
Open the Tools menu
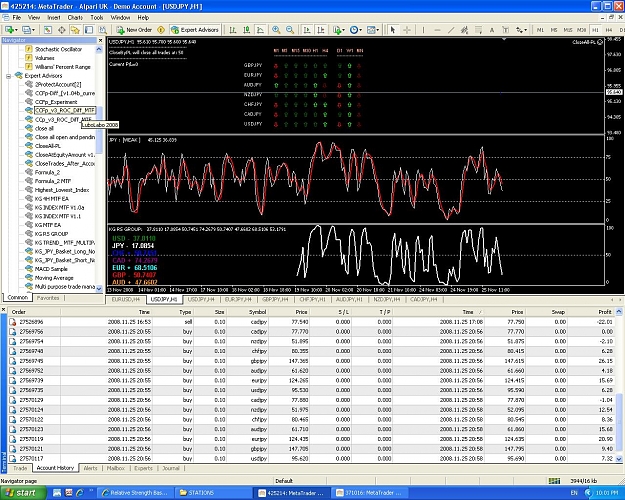(97, 18)
